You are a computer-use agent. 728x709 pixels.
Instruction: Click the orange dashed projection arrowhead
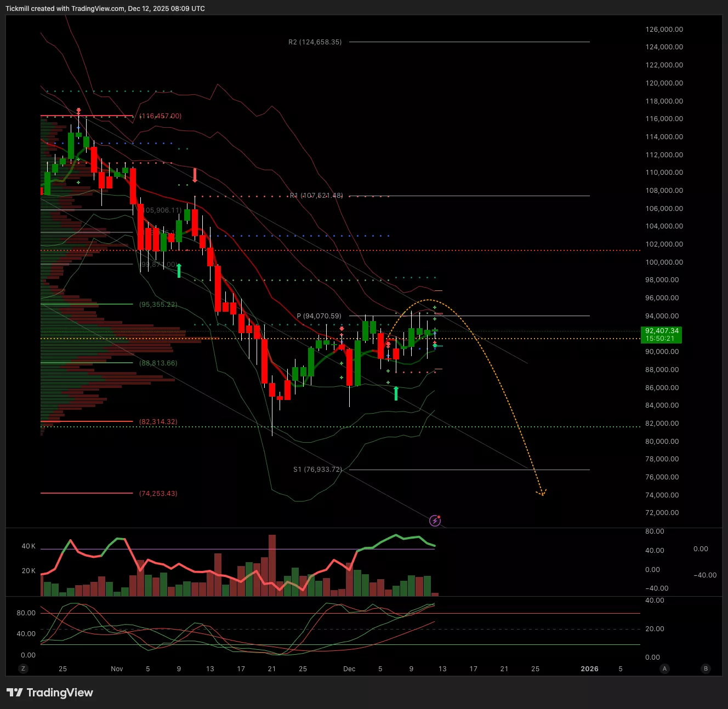click(x=542, y=493)
